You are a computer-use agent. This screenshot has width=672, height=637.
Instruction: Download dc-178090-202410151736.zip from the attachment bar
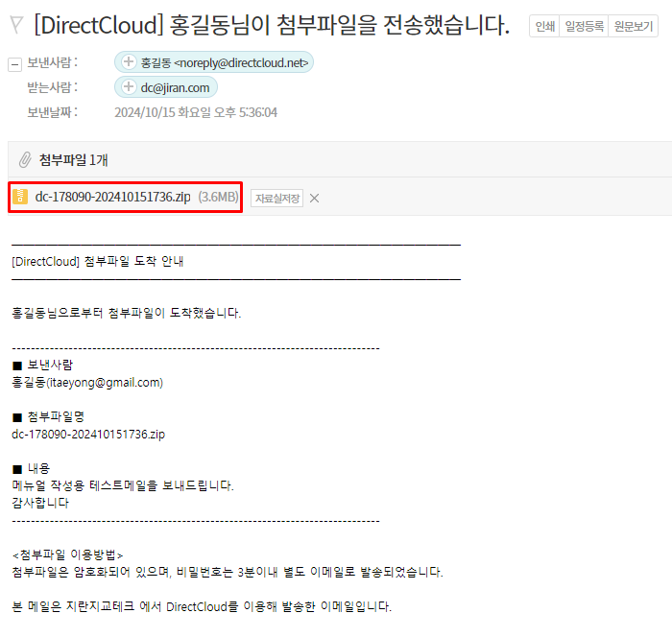click(112, 198)
